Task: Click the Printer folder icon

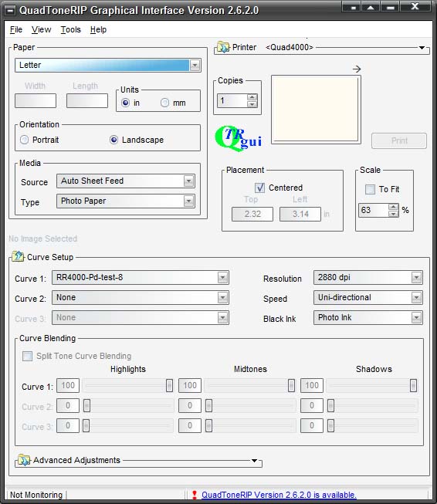Action: pos(223,47)
